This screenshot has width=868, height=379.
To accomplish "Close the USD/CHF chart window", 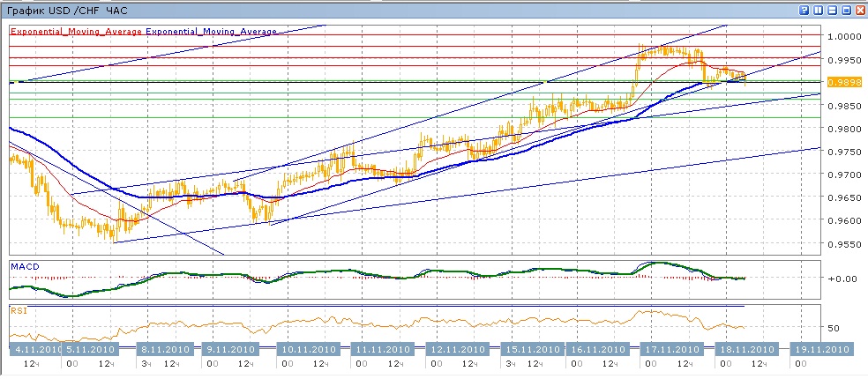I will click(x=859, y=11).
